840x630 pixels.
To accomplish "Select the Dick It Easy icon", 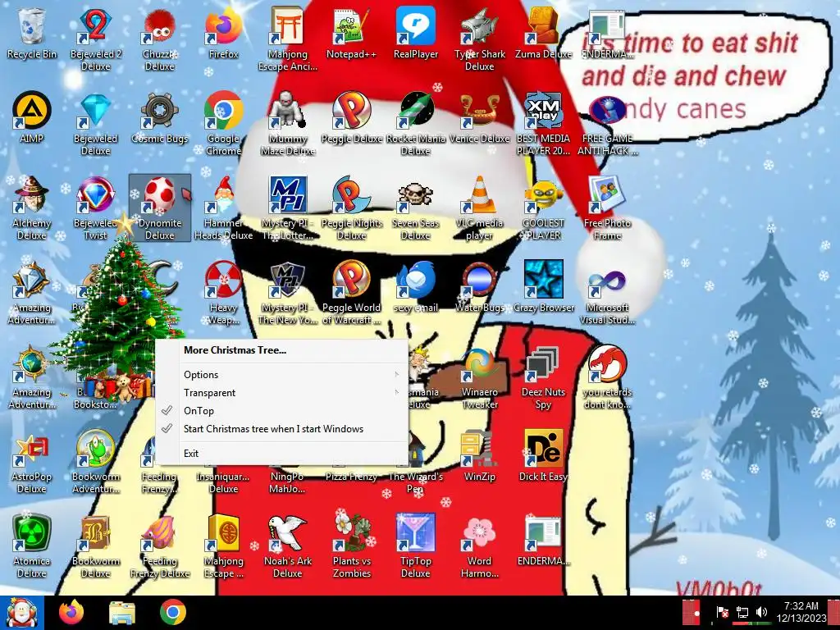I will tap(543, 455).
